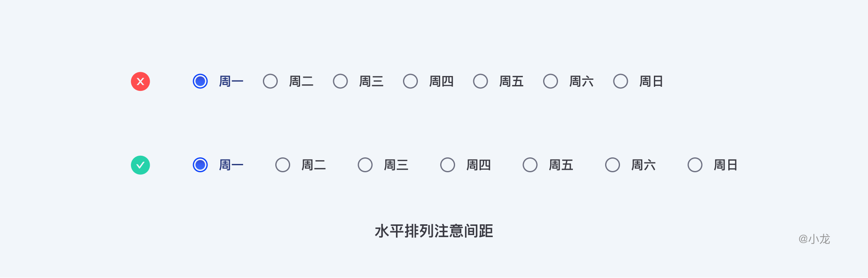The width and height of the screenshot is (868, 278).
Task: Select 周一 radio in top row
Action: pyautogui.click(x=200, y=81)
